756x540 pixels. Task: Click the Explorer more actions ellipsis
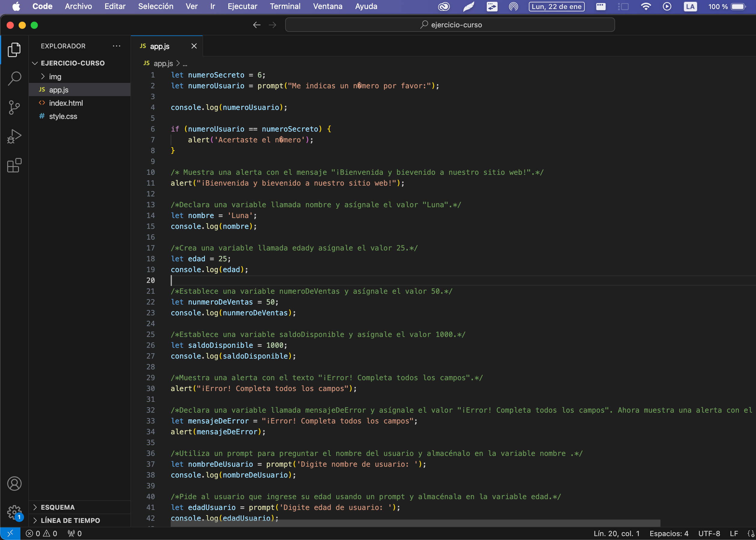tap(116, 46)
